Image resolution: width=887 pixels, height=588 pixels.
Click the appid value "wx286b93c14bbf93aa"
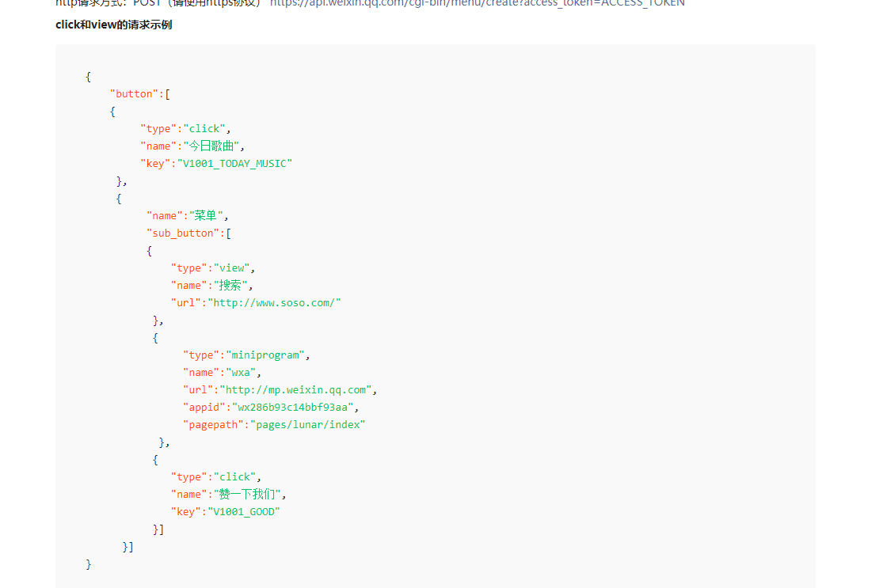click(x=293, y=407)
